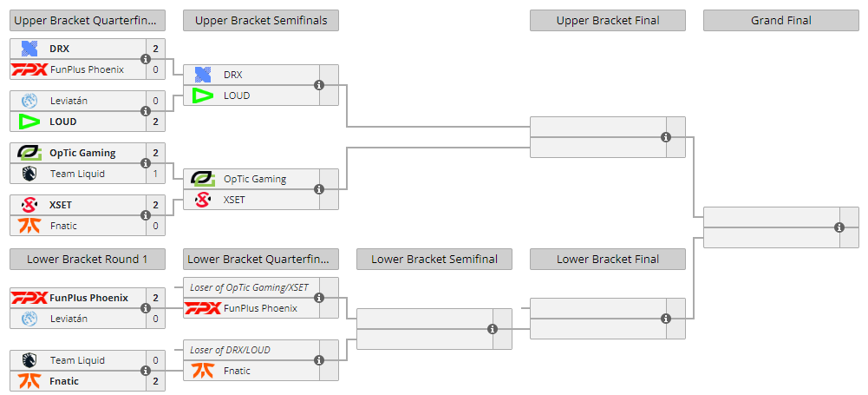Open match info for XSET vs Fnatic
868x395 pixels.
click(x=146, y=215)
